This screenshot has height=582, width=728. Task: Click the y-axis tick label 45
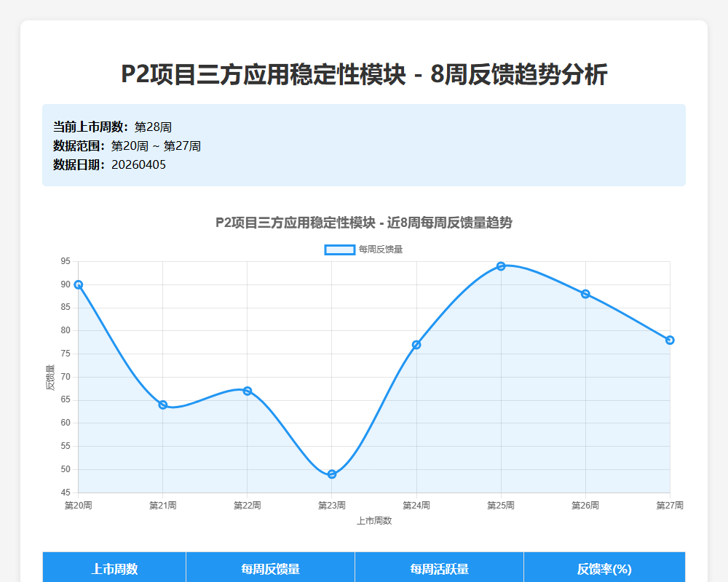pos(66,493)
